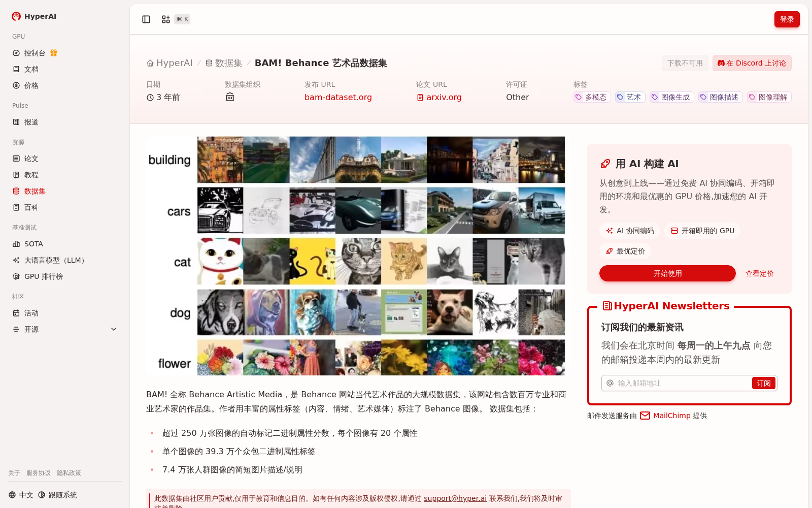Select 数据集 in the sidebar
812x508 pixels.
click(65, 191)
